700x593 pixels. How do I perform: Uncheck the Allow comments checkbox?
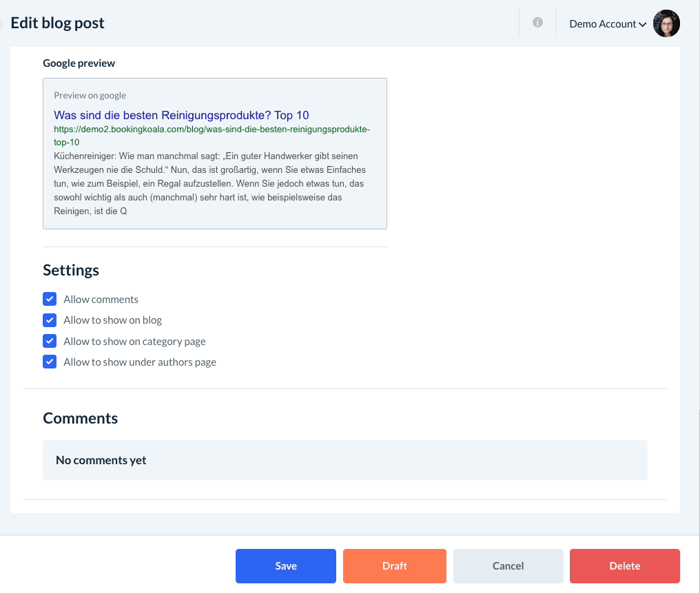pos(50,299)
